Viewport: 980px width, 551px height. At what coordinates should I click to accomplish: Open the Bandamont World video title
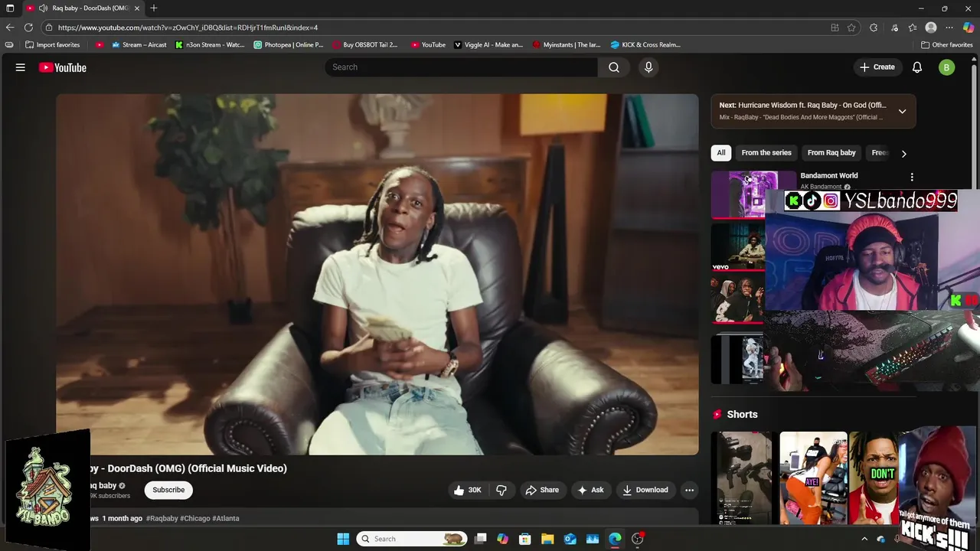829,175
